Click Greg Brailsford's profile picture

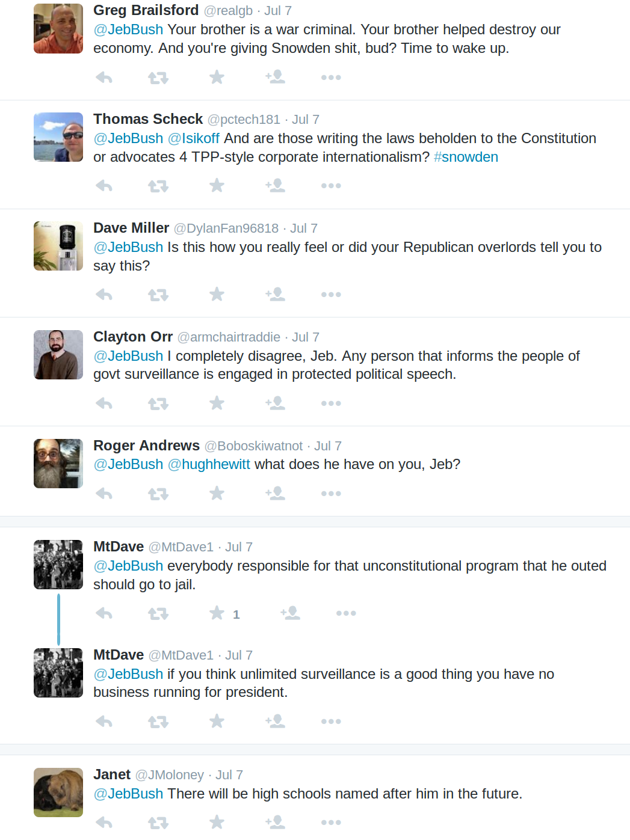(x=58, y=29)
